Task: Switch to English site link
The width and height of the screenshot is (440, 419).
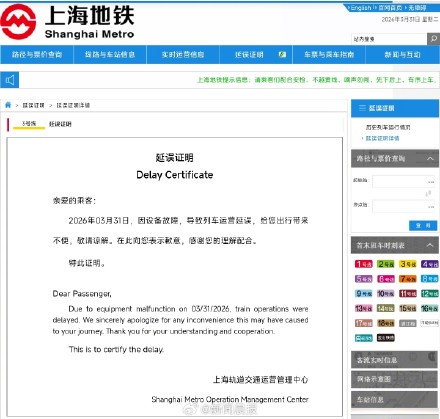Action: (361, 8)
